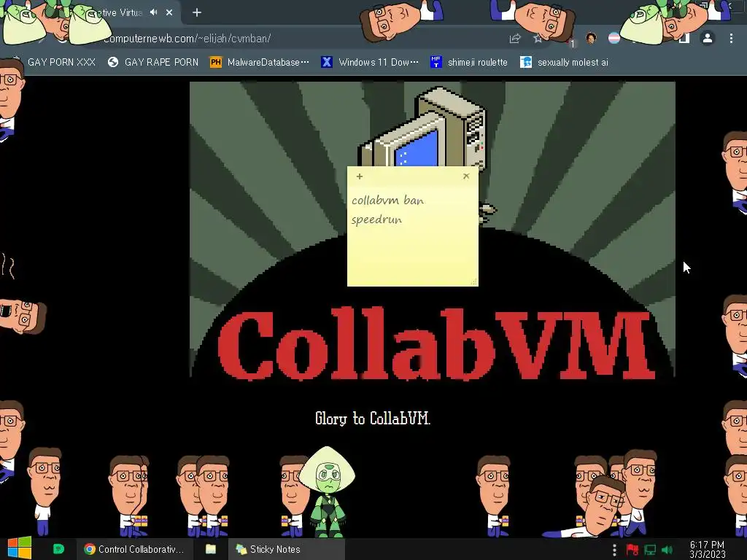Viewport: 747px width, 560px height.
Task: Open Chrome three-dot menu
Action: [x=731, y=38]
